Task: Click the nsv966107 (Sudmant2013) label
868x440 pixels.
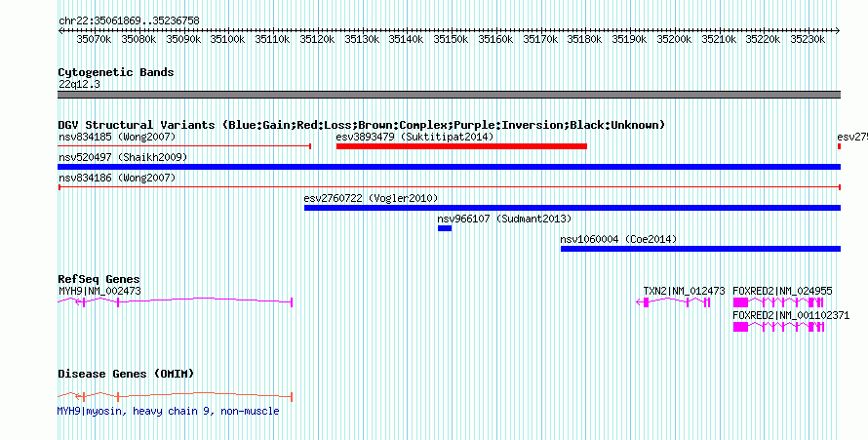Action: 504,219
